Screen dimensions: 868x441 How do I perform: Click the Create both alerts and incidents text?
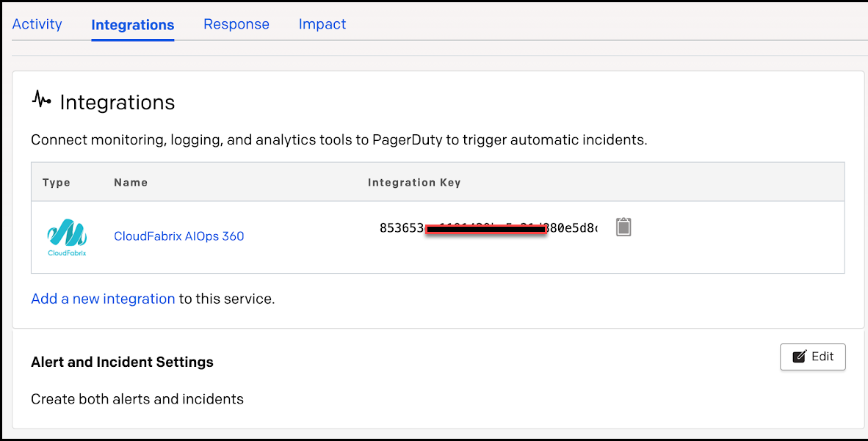tap(137, 399)
